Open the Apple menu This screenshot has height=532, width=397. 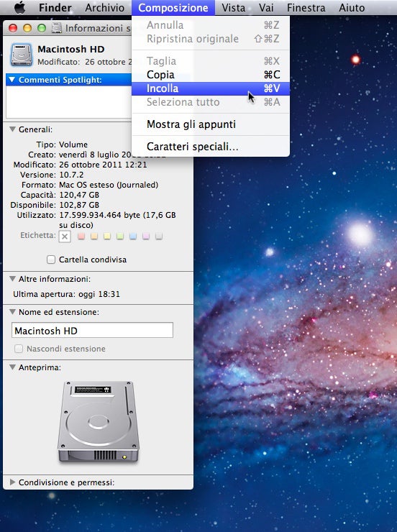coord(19,7)
